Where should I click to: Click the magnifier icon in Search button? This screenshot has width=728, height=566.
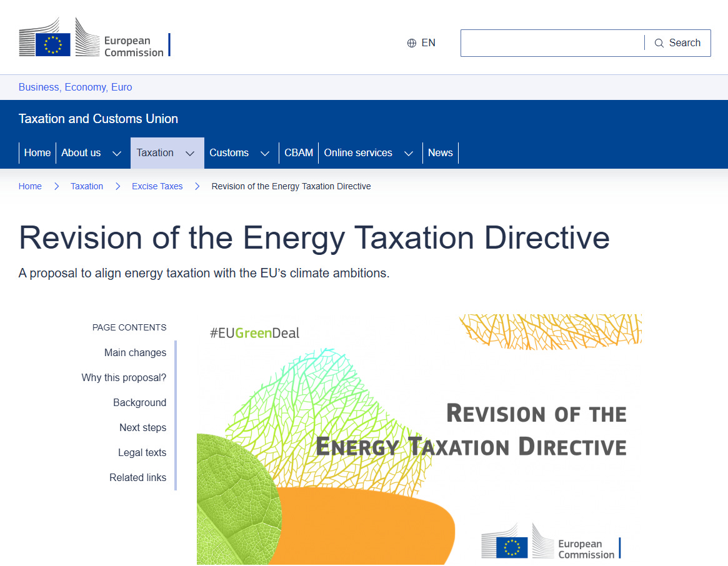coord(659,43)
